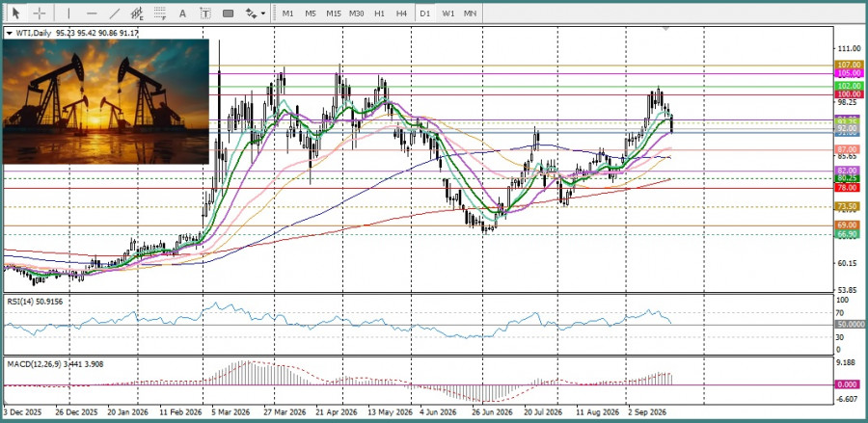868x423 pixels.
Task: Click the orange 69.00 level label
Action: click(x=849, y=225)
